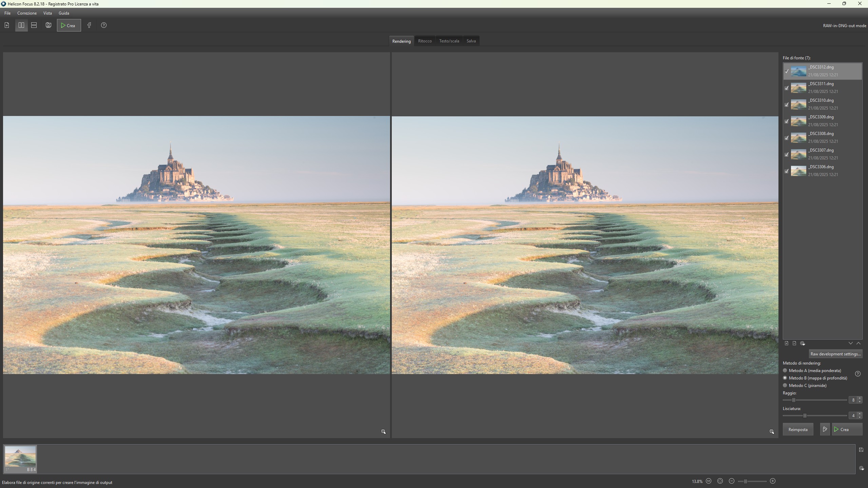The image size is (868, 488).
Task: Click the Reimposta button
Action: point(798,429)
